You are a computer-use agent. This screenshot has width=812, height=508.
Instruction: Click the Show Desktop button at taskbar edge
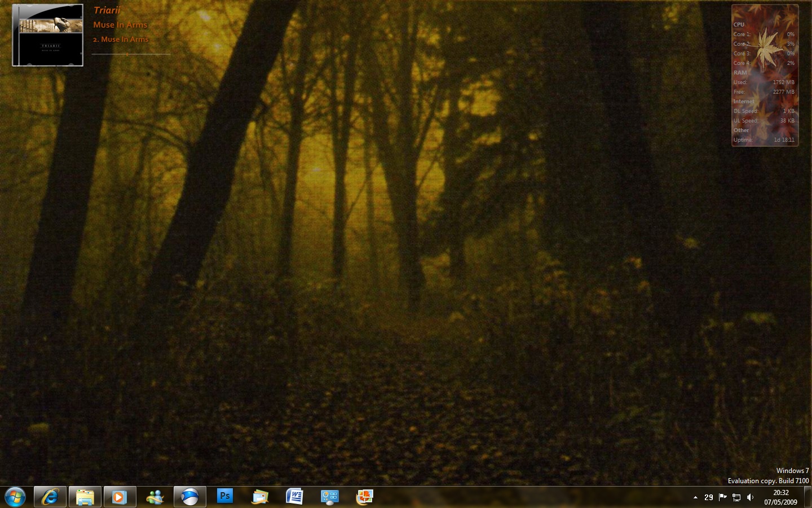click(807, 497)
